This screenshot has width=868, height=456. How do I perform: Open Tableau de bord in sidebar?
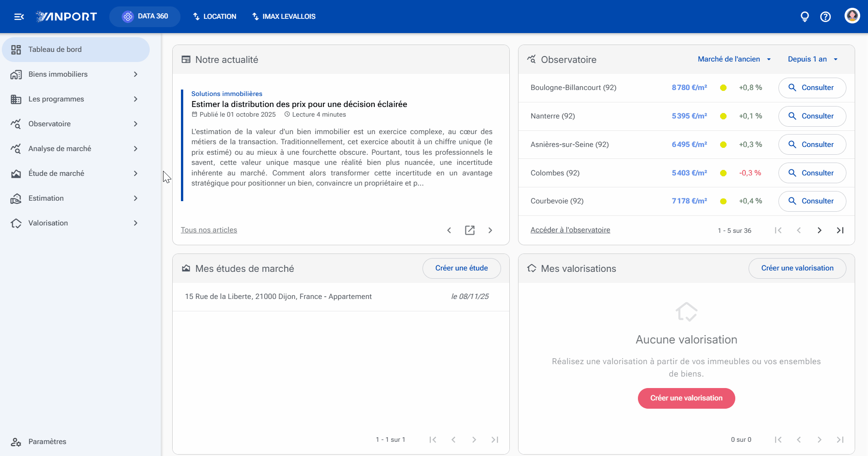click(76, 50)
